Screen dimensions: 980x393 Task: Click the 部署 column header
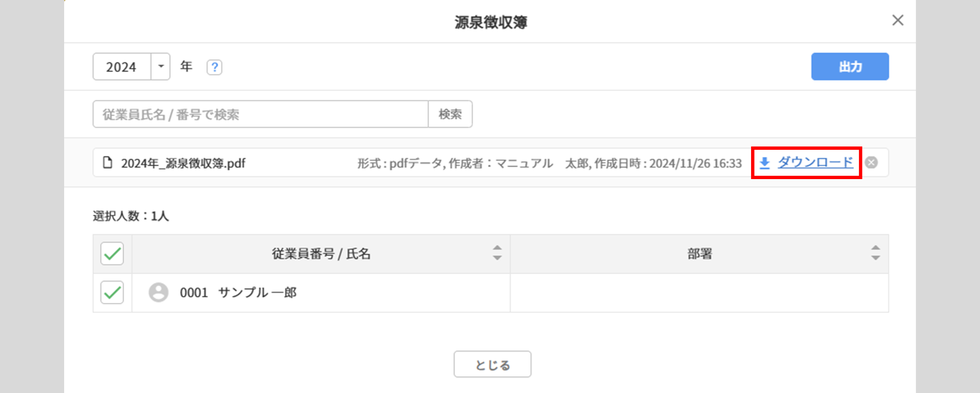pyautogui.click(x=700, y=254)
